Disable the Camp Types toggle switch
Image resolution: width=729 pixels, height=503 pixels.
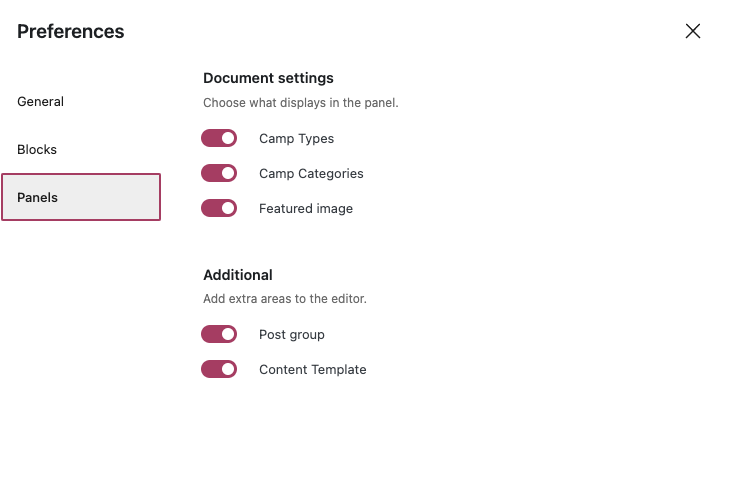(219, 138)
